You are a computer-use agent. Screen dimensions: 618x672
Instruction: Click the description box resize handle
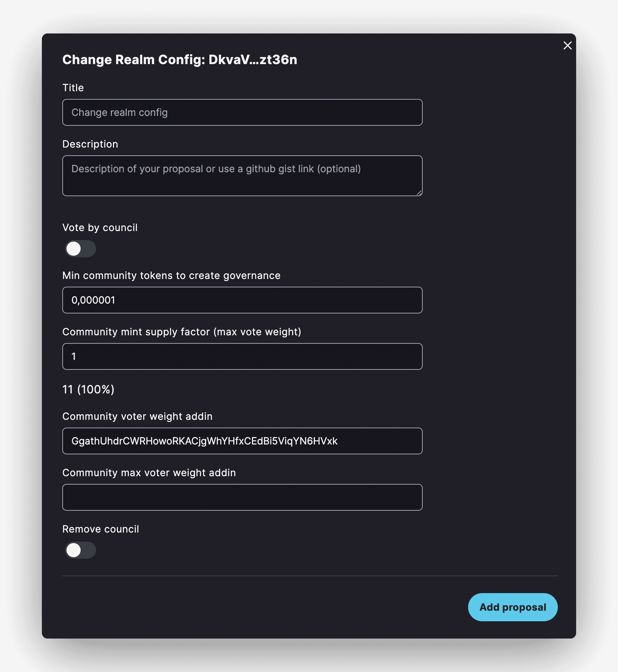[419, 193]
